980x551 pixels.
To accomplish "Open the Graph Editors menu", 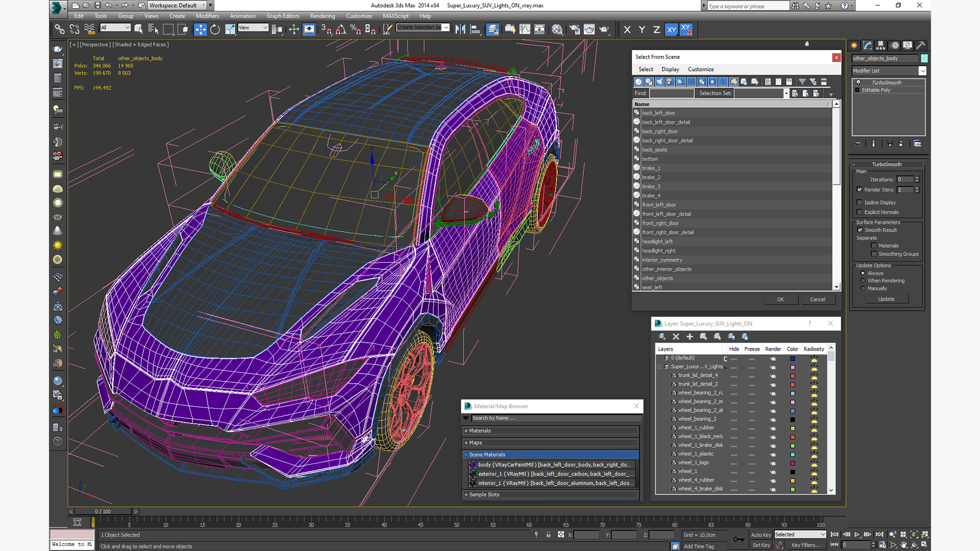I will point(283,16).
